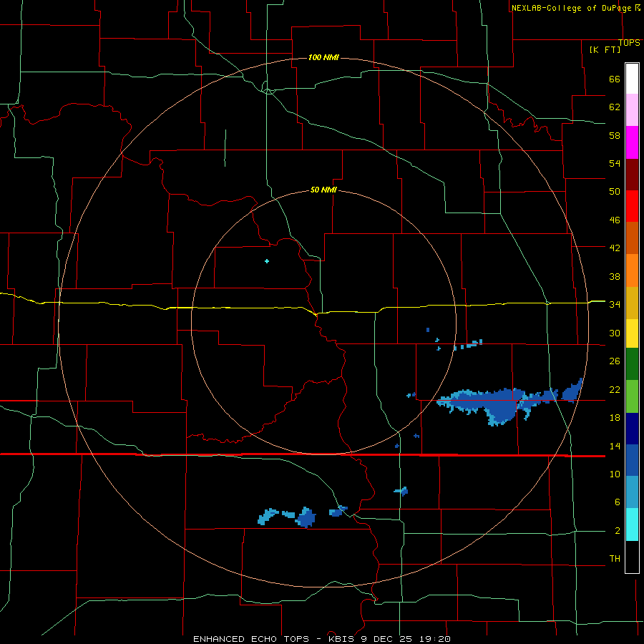This screenshot has height=644, width=644.
Task: Click the medium blue swatch between 14 and 10
Action: pos(632,460)
